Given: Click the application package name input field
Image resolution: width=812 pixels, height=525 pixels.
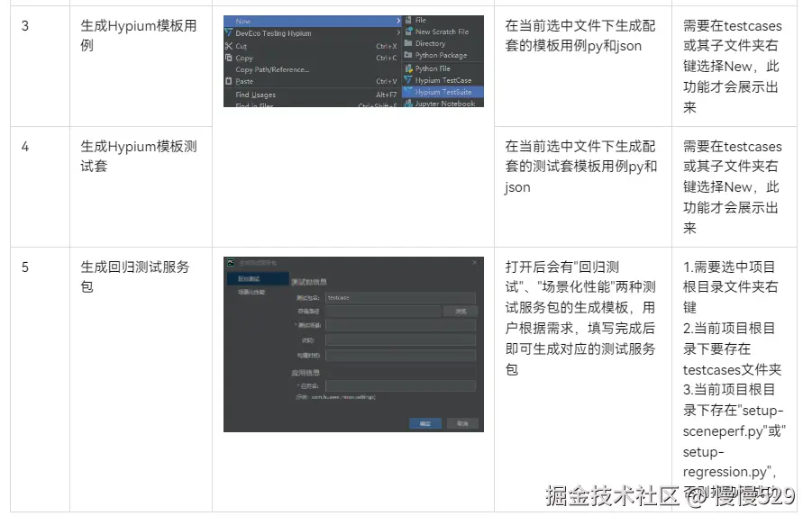Looking at the screenshot, I should (400, 385).
